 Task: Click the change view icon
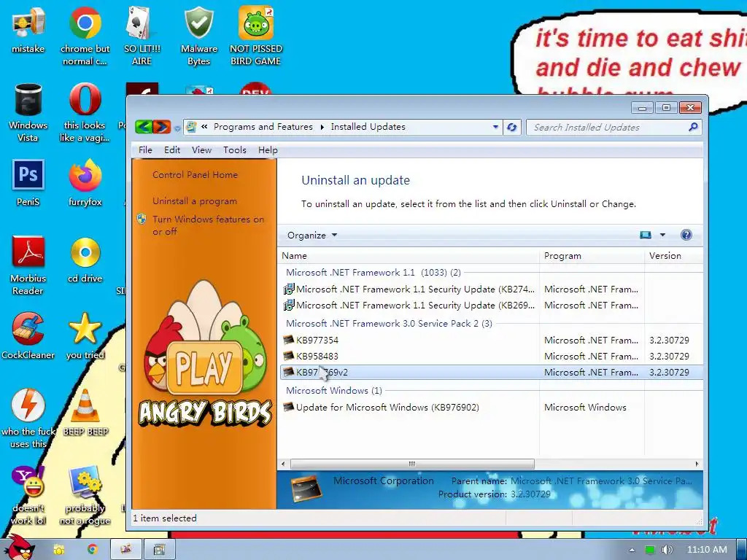coord(646,235)
